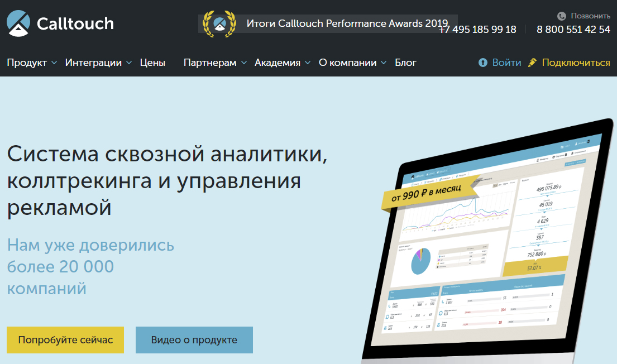The height and width of the screenshot is (364, 617).
Task: Click phone number 8 800 551 42 54
Action: 573,30
